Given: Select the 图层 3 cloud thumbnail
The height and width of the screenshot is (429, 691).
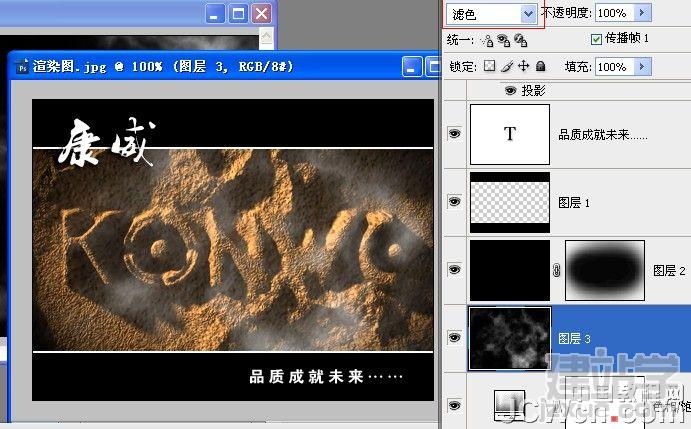Looking at the screenshot, I should 510,339.
